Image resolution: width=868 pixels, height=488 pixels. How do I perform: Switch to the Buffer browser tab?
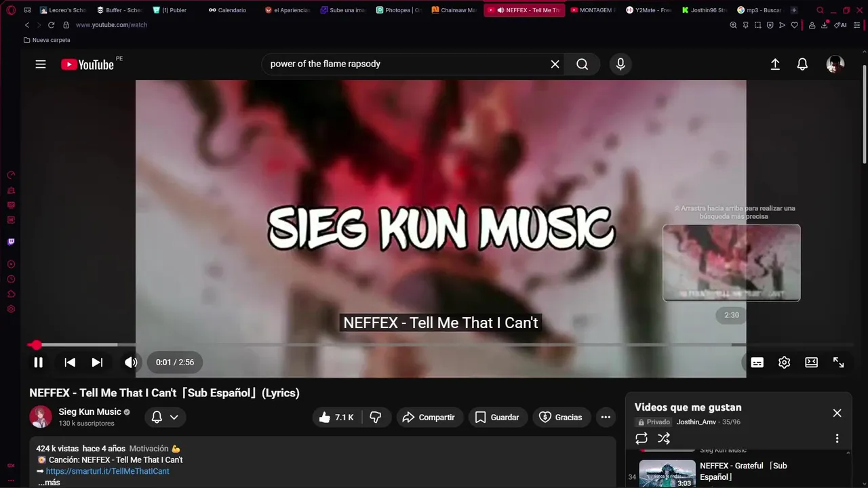click(x=119, y=10)
